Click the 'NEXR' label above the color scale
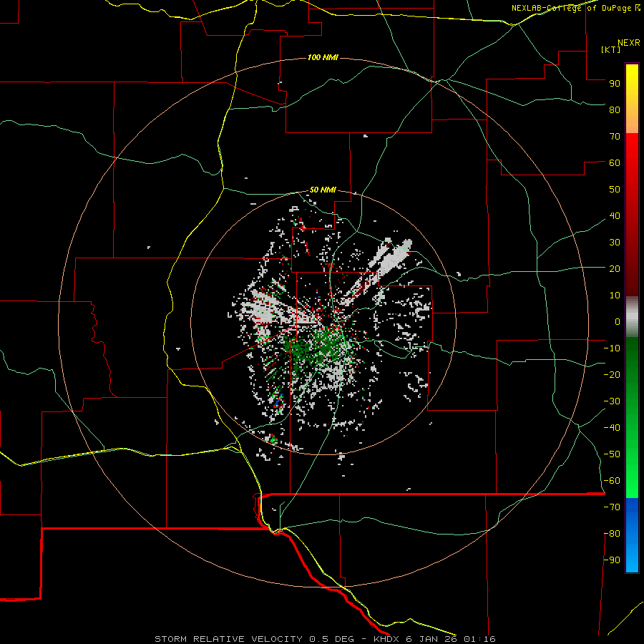This screenshot has width=644, height=644. click(629, 43)
